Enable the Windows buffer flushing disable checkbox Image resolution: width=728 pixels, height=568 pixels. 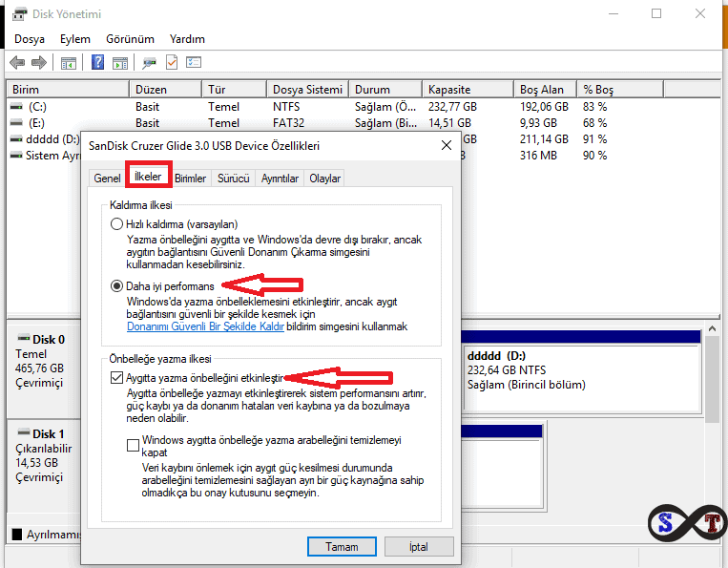pyautogui.click(x=134, y=444)
